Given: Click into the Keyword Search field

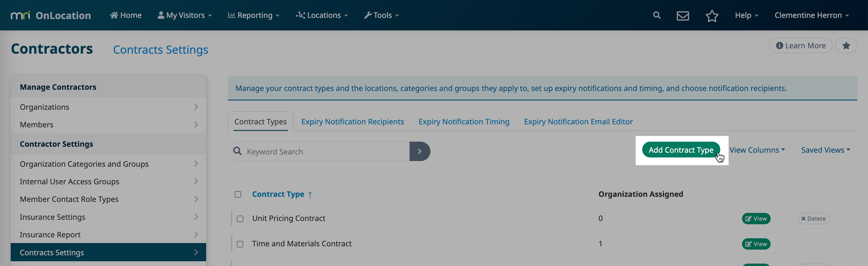Looking at the screenshot, I should pos(319,151).
